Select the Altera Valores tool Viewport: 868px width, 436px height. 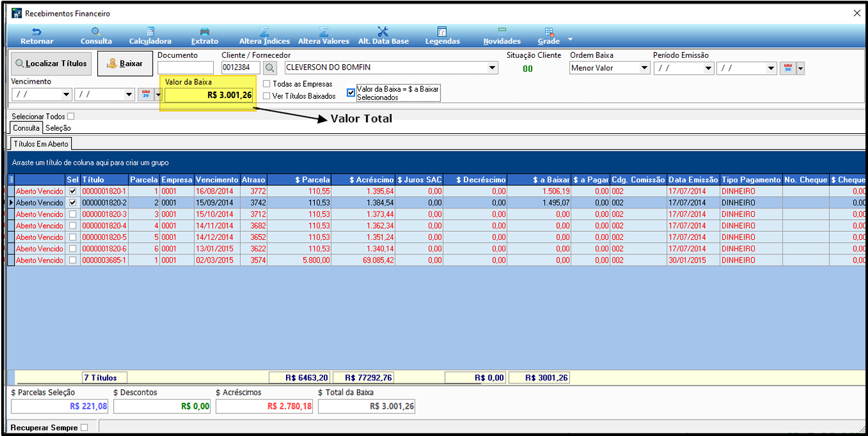click(324, 36)
